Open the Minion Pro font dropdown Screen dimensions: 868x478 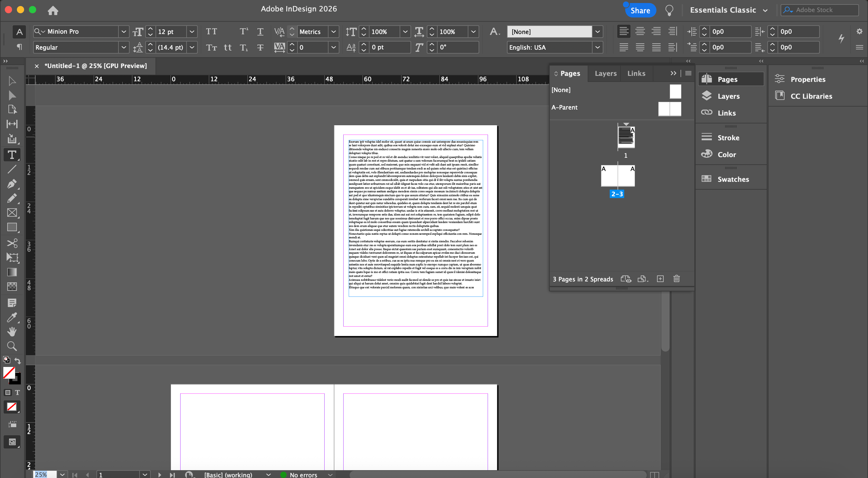click(x=124, y=32)
